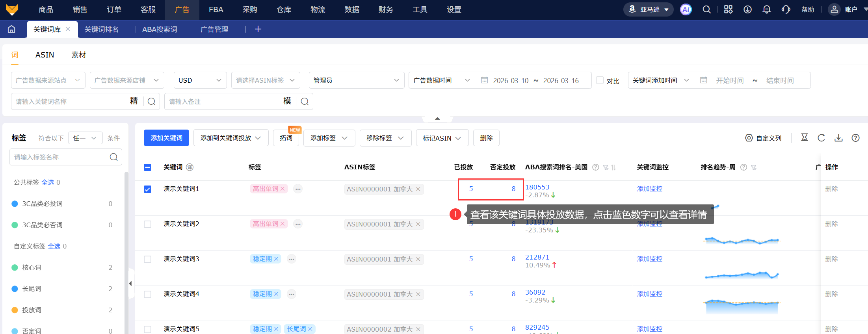Open the FBA menu

click(x=216, y=9)
